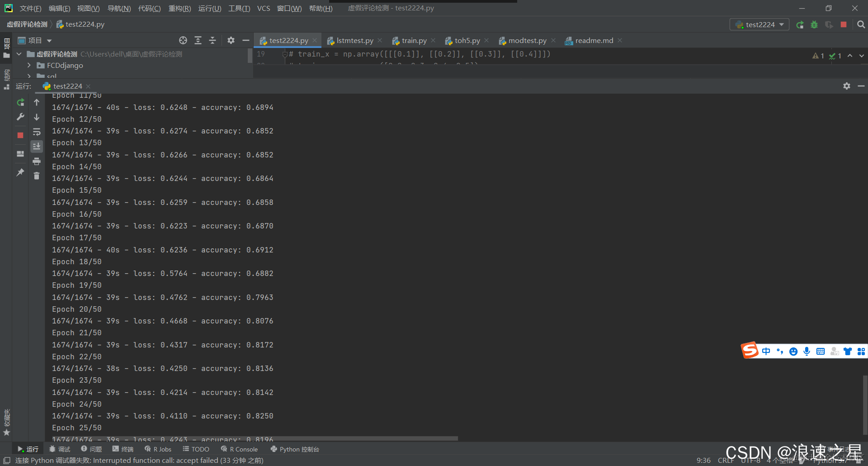
Task: Open Sogou skin shirt icon
Action: [848, 352]
